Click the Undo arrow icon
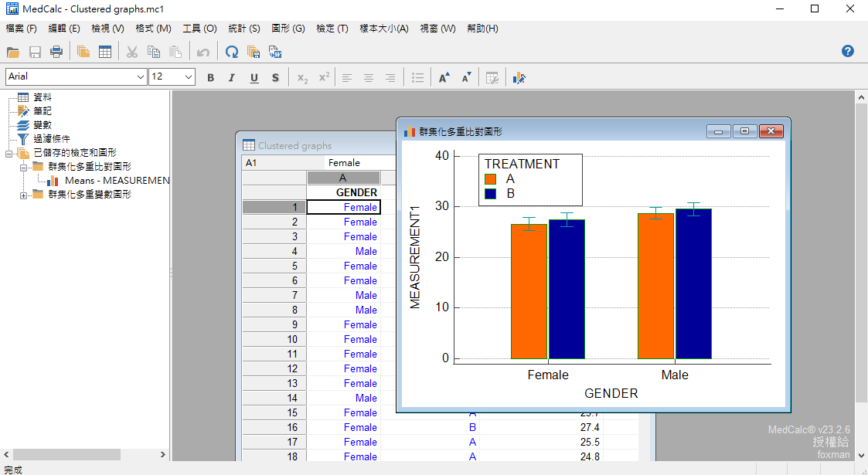Viewport: 868px width, 475px height. point(203,52)
